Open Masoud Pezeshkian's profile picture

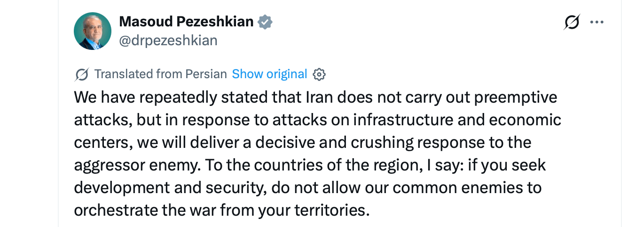point(93,31)
